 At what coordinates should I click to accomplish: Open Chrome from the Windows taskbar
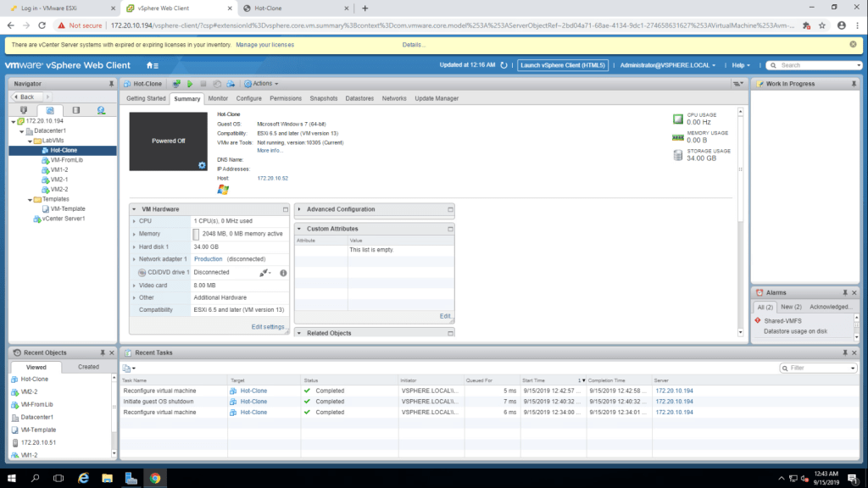coord(155,479)
